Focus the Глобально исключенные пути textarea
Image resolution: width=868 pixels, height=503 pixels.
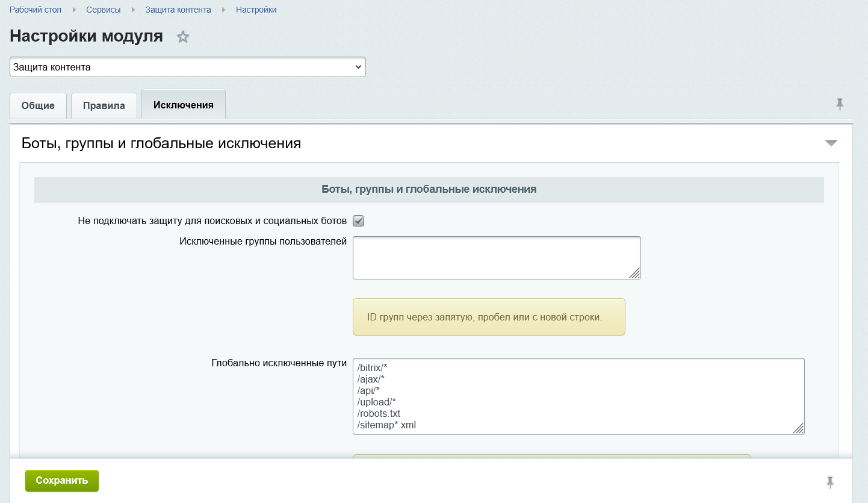click(x=578, y=396)
